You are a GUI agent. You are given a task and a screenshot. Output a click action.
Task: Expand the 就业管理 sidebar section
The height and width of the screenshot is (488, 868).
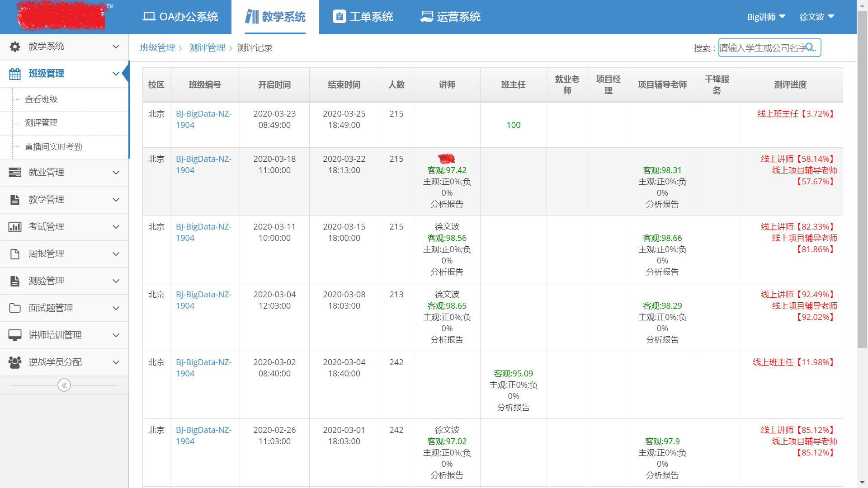[x=116, y=173]
